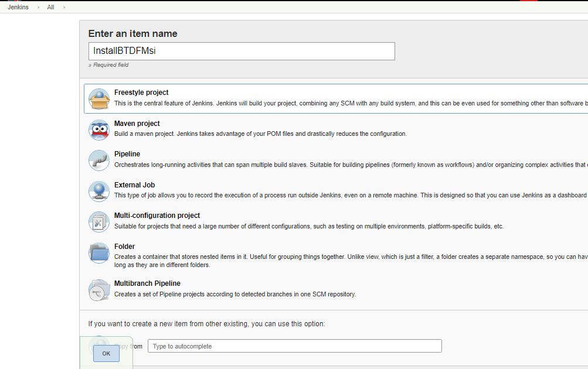The image size is (588, 369).
Task: Click the Multi-configuration project description
Action: 309,226
